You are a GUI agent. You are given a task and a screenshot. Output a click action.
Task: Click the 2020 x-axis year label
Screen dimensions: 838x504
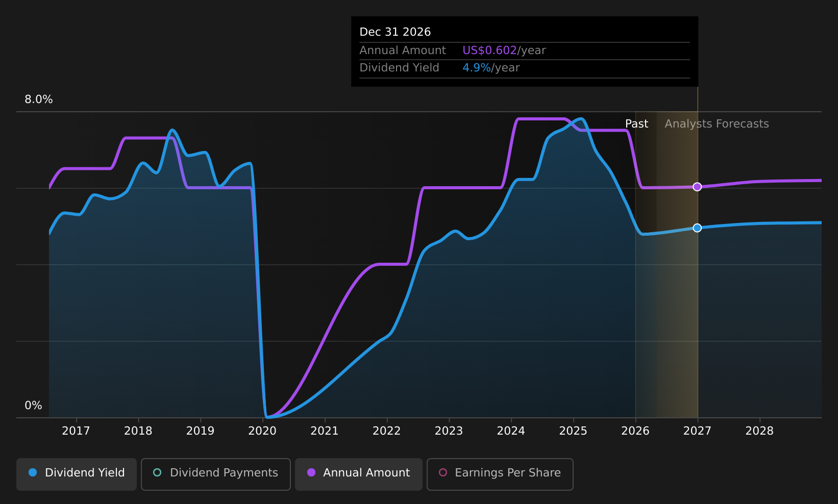point(262,431)
